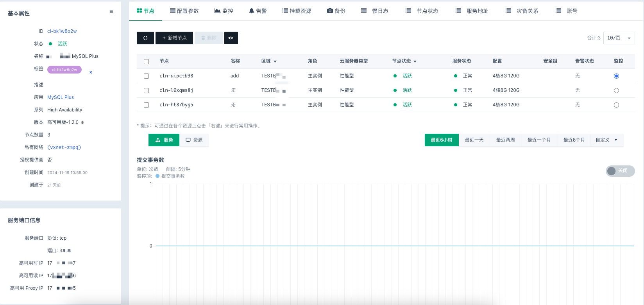Image resolution: width=644 pixels, height=305 pixels.
Task: Click the 高可用版-1.2.0 version text
Action: (63, 122)
